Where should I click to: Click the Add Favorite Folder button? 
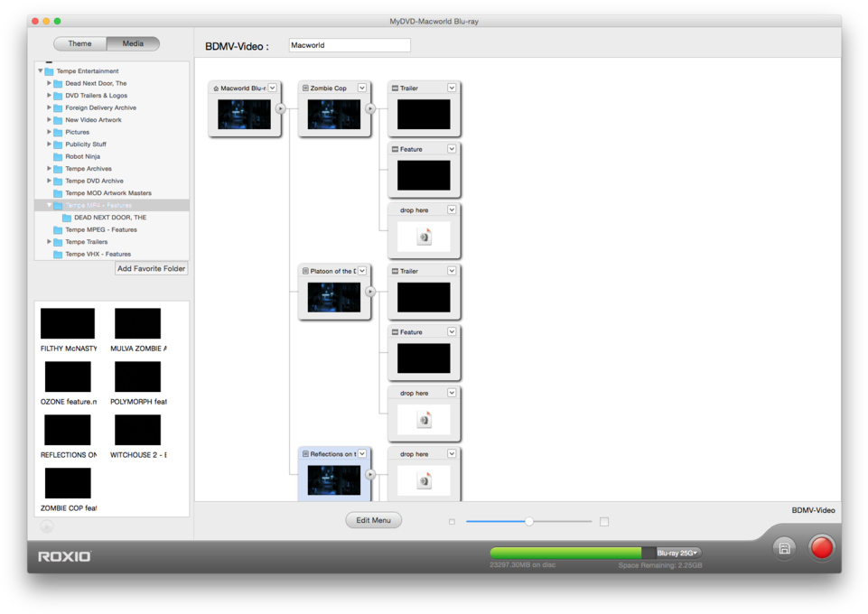click(151, 268)
